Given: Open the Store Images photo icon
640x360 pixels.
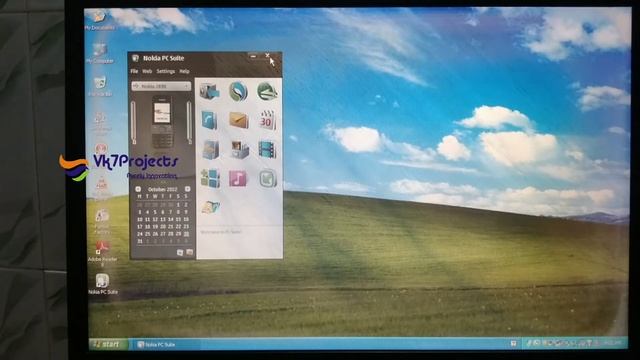Looking at the screenshot, I should (239, 149).
